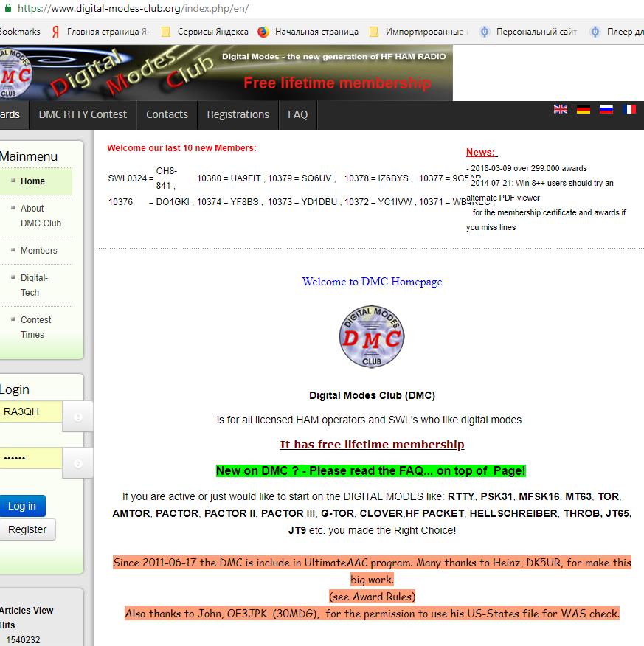Expand the Импортированные bookmarks folder
This screenshot has width=644, height=646.
[x=418, y=32]
